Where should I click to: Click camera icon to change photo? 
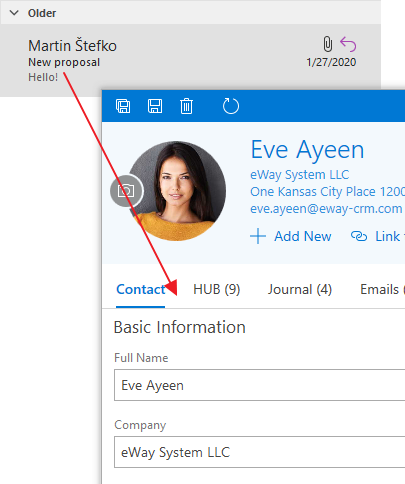point(126,191)
